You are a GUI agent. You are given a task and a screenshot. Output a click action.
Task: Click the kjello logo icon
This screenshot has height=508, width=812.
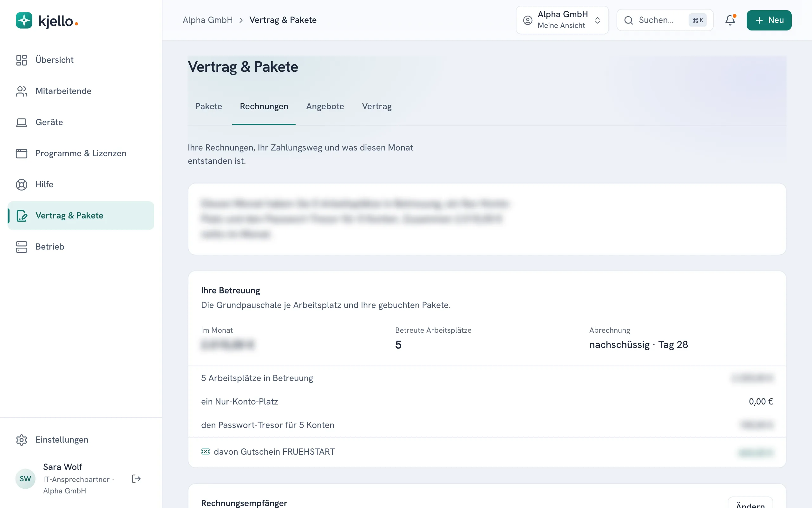[24, 21]
